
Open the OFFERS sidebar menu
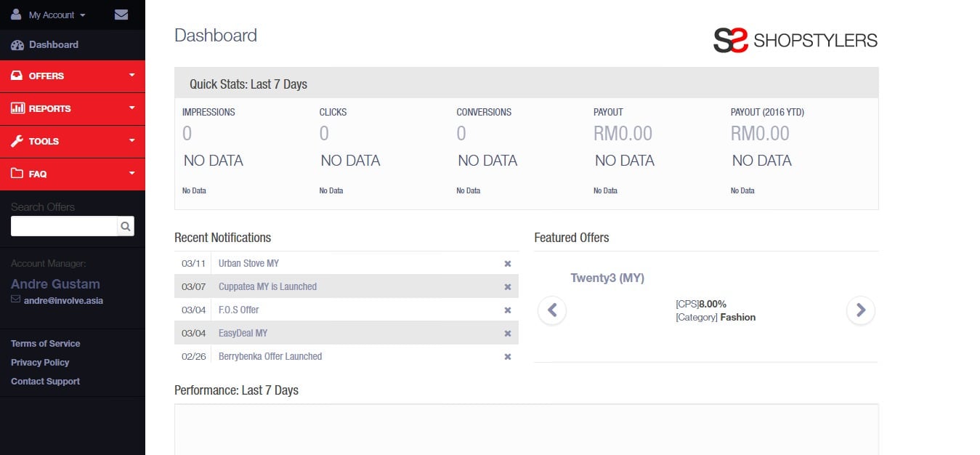point(73,76)
